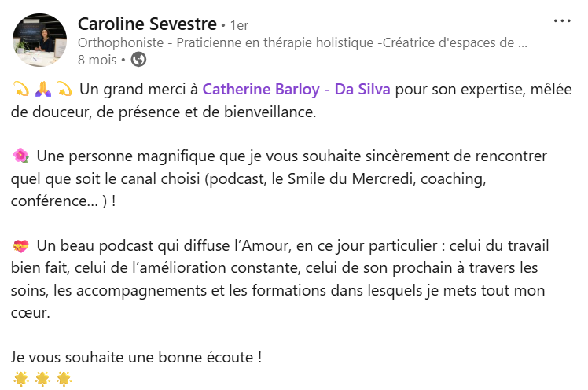The width and height of the screenshot is (588, 390).
Task: Click the first sun emoji
Action: coord(21,379)
